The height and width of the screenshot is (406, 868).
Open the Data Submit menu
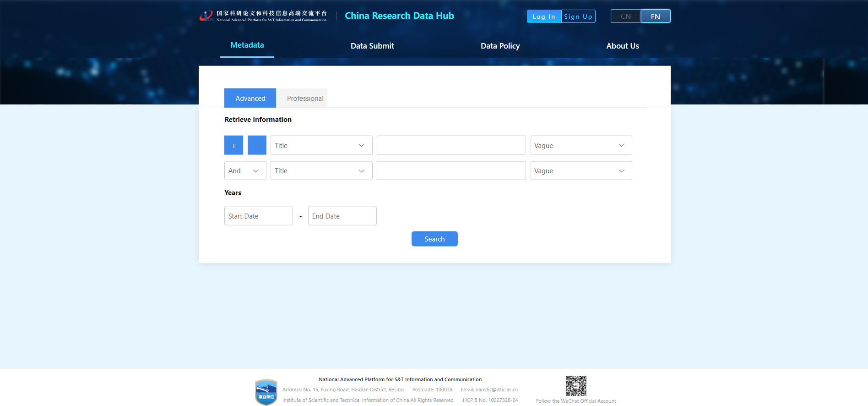pyautogui.click(x=372, y=46)
